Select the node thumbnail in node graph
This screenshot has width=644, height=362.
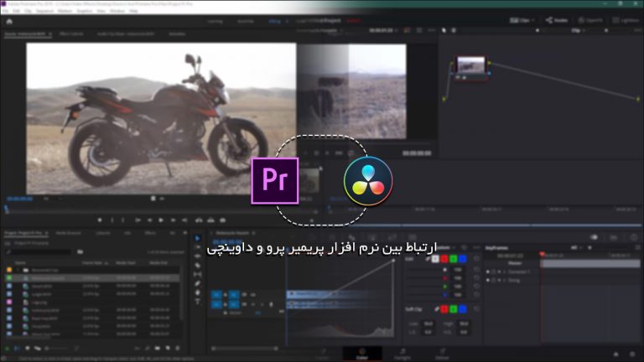pyautogui.click(x=470, y=67)
